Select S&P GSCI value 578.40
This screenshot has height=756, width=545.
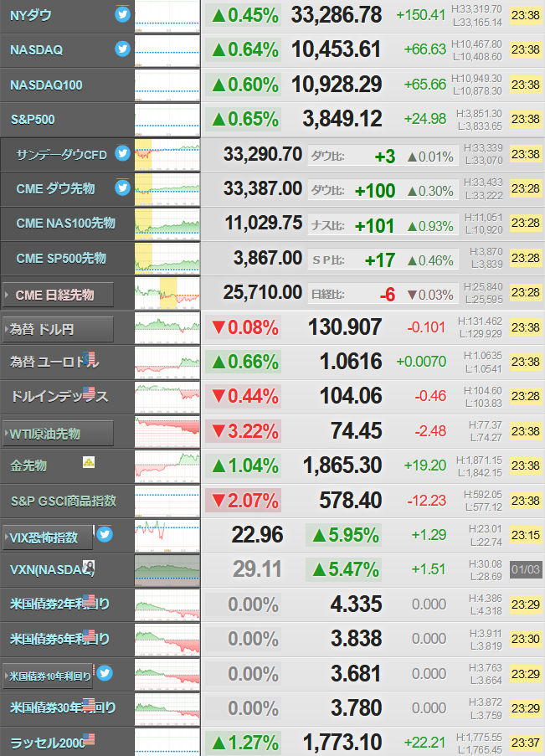[x=351, y=500]
